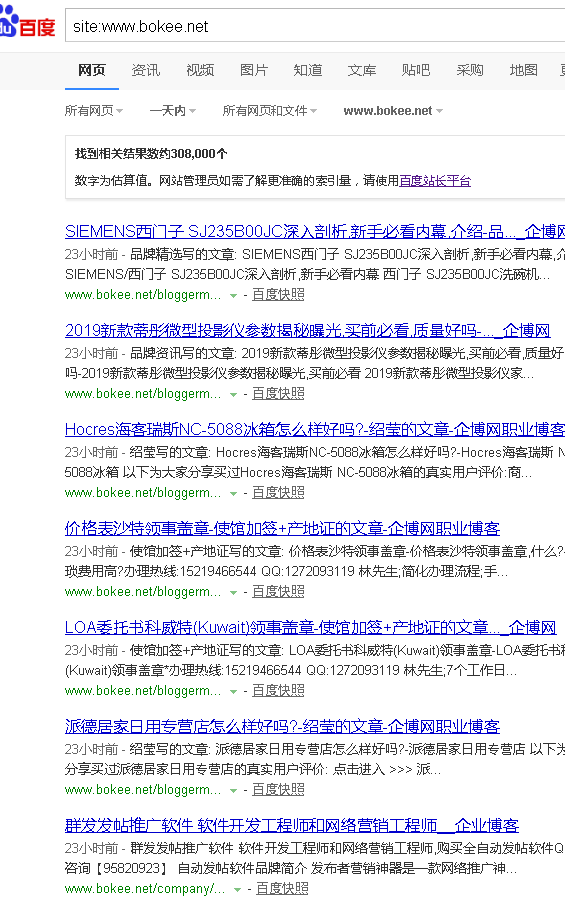Click the green URL under the 派德居家日用专营店 result

click(x=143, y=789)
